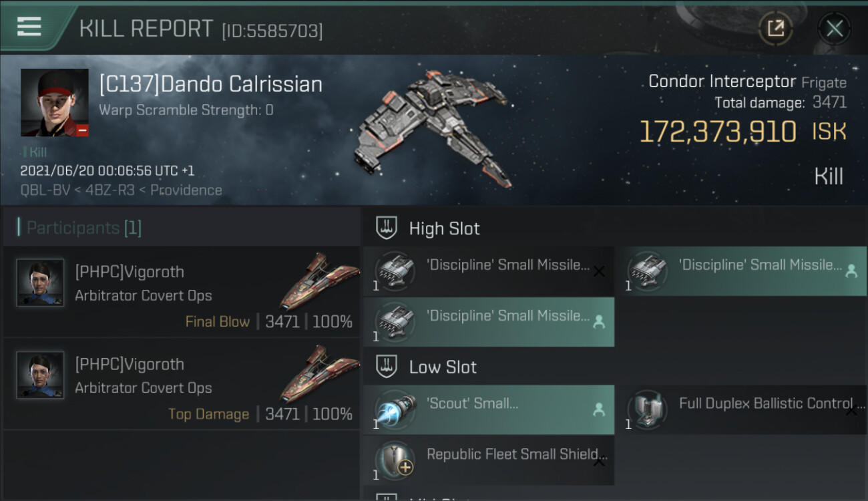
Task: Open the hamburger menu icon
Action: tap(29, 27)
